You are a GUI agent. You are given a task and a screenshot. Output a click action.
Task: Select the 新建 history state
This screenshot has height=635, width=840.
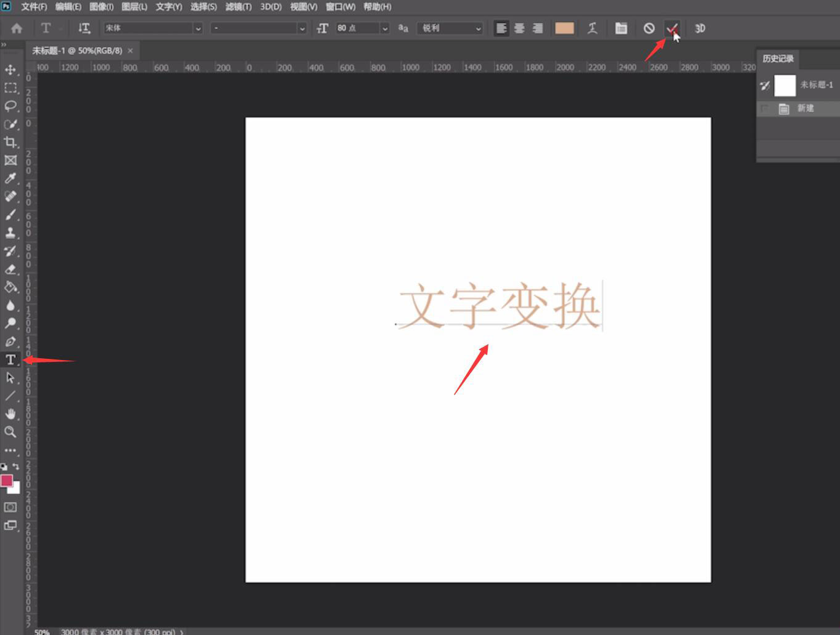(805, 109)
